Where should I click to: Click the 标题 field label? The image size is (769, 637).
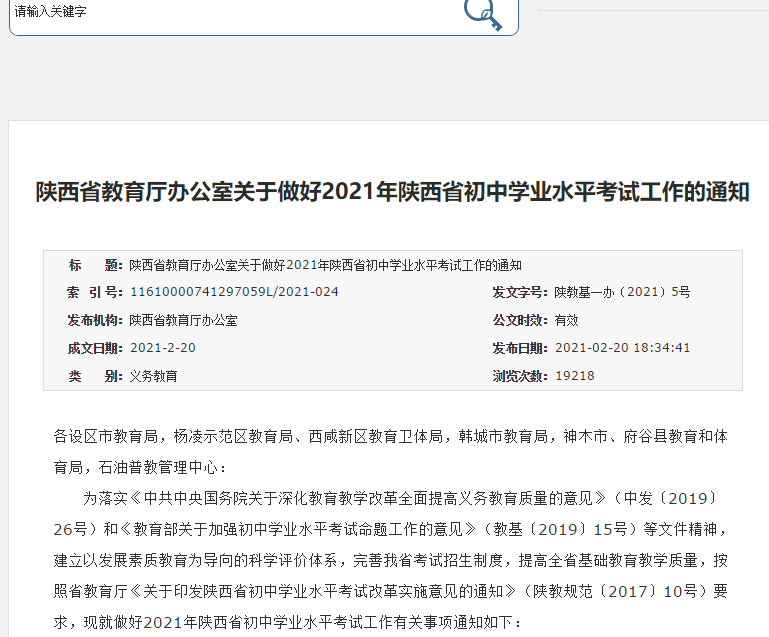click(94, 265)
